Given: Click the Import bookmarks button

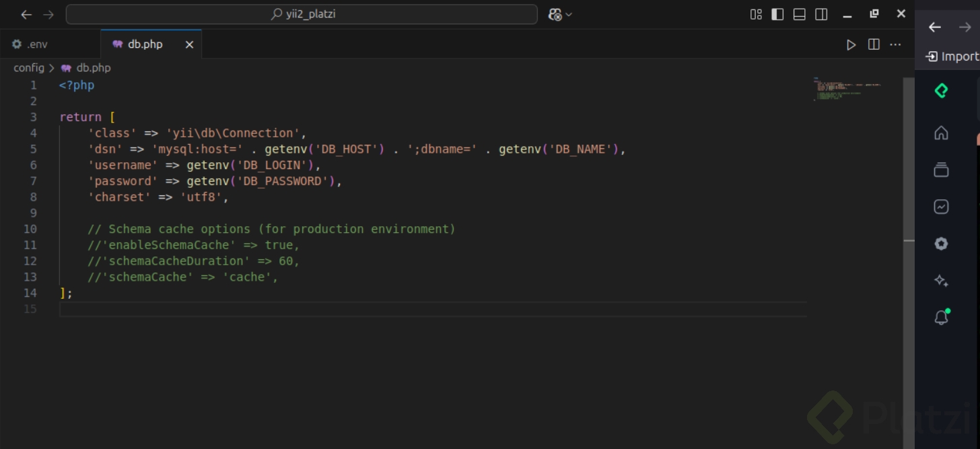Looking at the screenshot, I should 952,57.
